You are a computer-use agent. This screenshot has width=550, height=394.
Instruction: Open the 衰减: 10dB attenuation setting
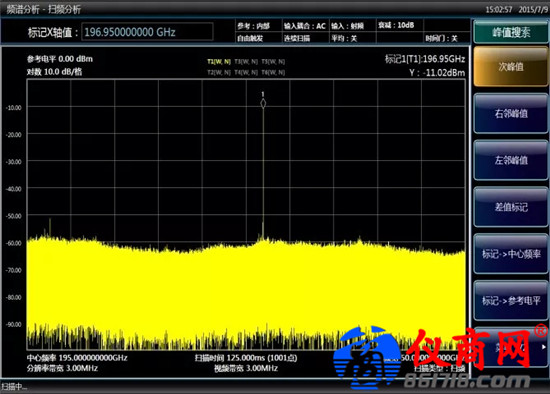396,25
